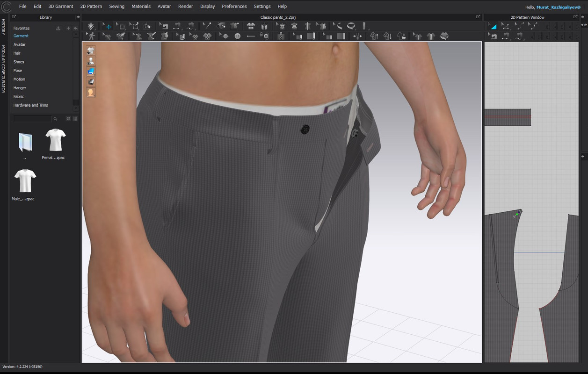Open the avatar render style options
Viewport: 588px width, 374px height.
(91, 93)
